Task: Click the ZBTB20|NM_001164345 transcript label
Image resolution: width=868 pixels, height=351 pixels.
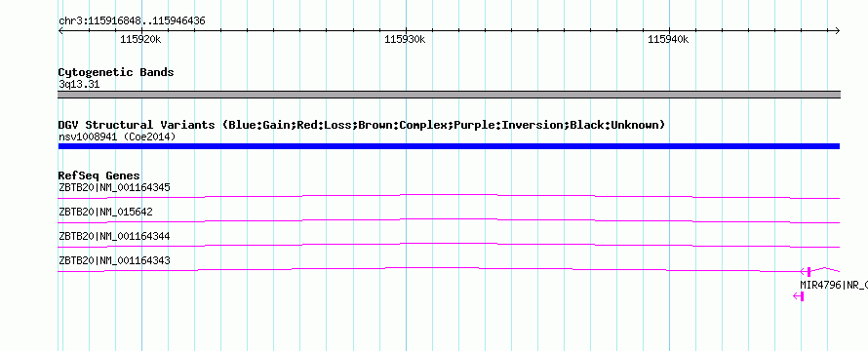Action: click(x=114, y=187)
